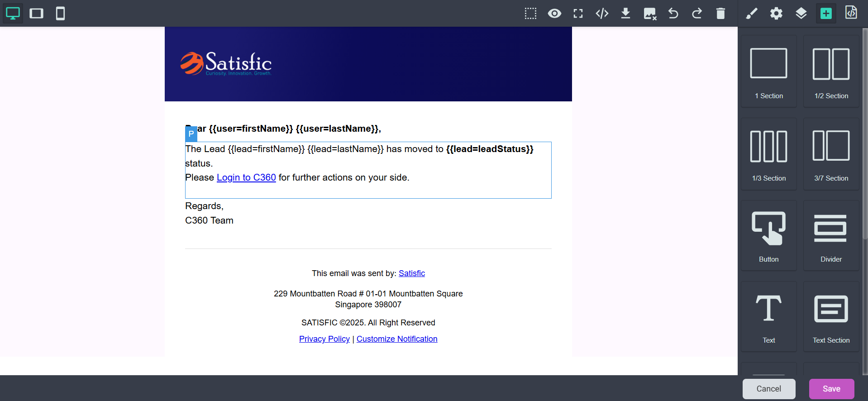Save the email template
This screenshot has height=401, width=868.
click(x=832, y=389)
